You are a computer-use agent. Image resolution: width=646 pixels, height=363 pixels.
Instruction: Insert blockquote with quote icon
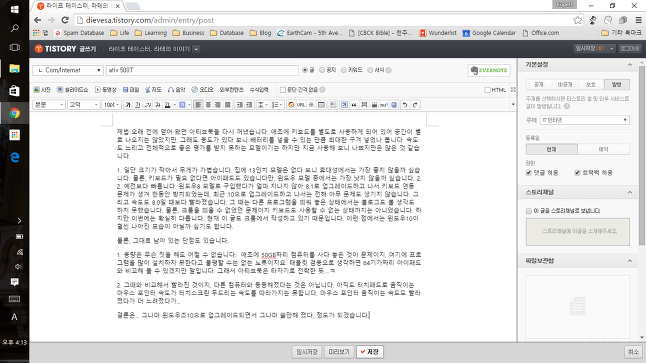(354, 105)
